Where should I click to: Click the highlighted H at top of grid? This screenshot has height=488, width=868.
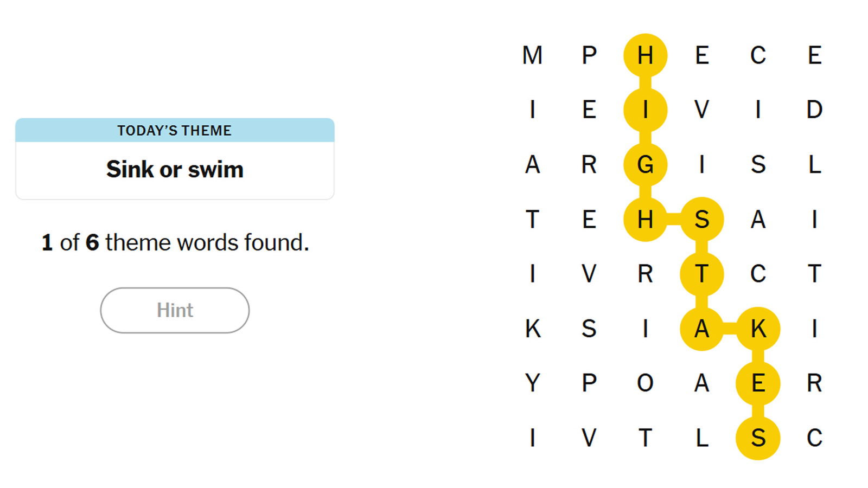(645, 55)
